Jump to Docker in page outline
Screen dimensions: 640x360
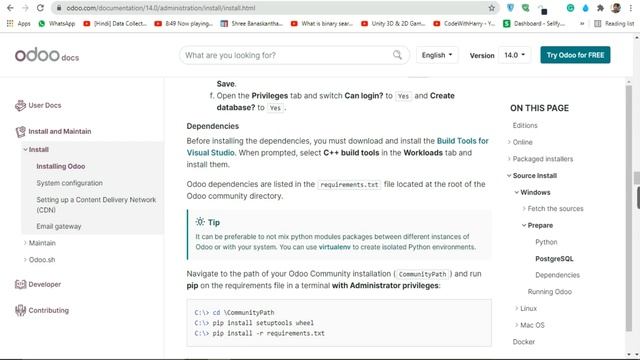524,342
